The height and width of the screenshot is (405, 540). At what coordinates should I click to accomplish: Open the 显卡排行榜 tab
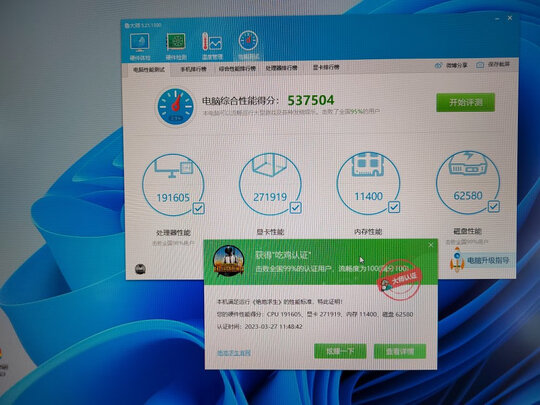click(326, 67)
